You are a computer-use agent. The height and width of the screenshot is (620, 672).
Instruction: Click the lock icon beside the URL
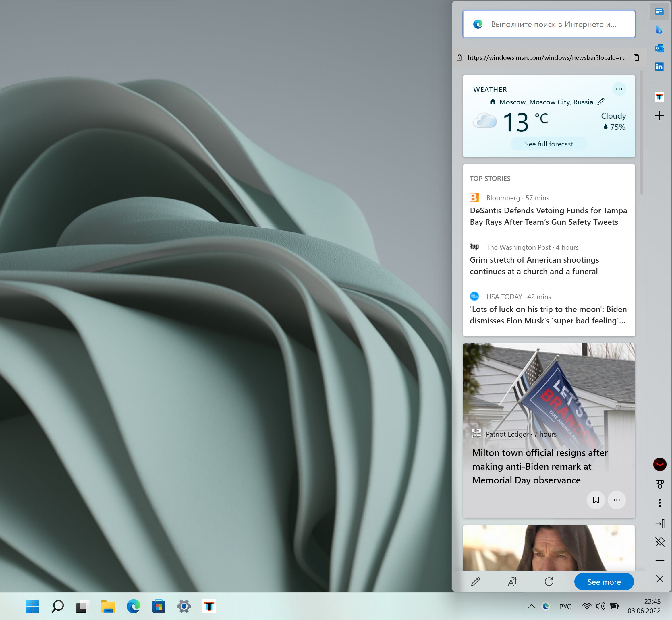[x=459, y=57]
